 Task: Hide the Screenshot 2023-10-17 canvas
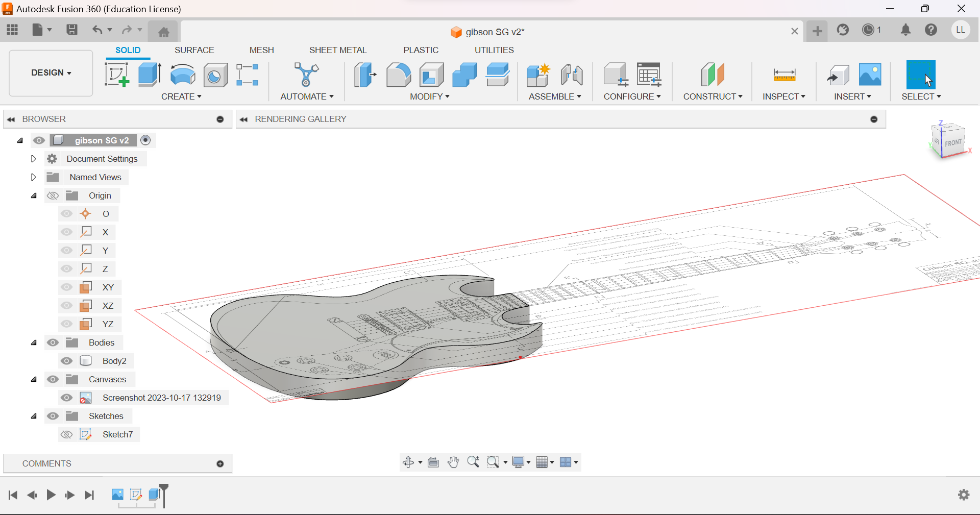[66, 398]
